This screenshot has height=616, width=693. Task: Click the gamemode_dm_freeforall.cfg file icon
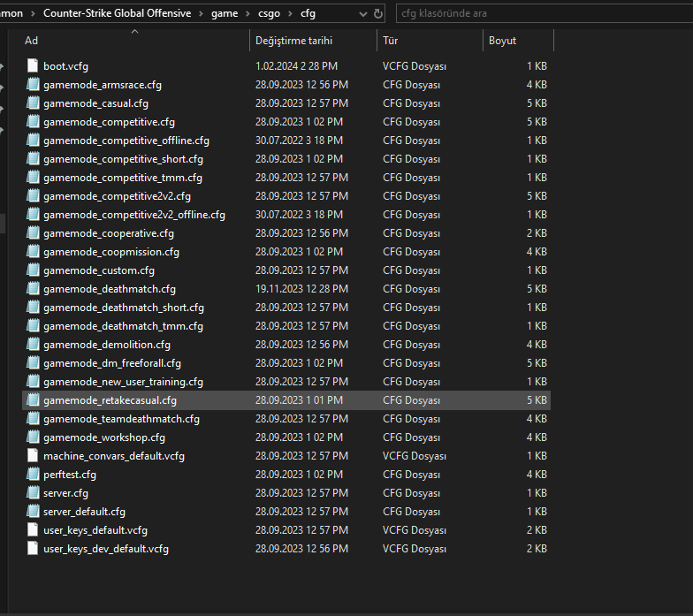pyautogui.click(x=33, y=362)
